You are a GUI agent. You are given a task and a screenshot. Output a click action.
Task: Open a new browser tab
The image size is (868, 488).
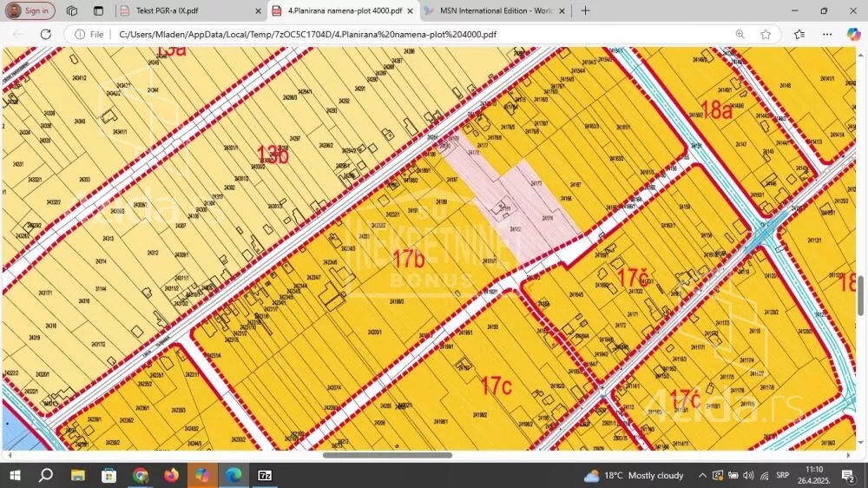[585, 11]
